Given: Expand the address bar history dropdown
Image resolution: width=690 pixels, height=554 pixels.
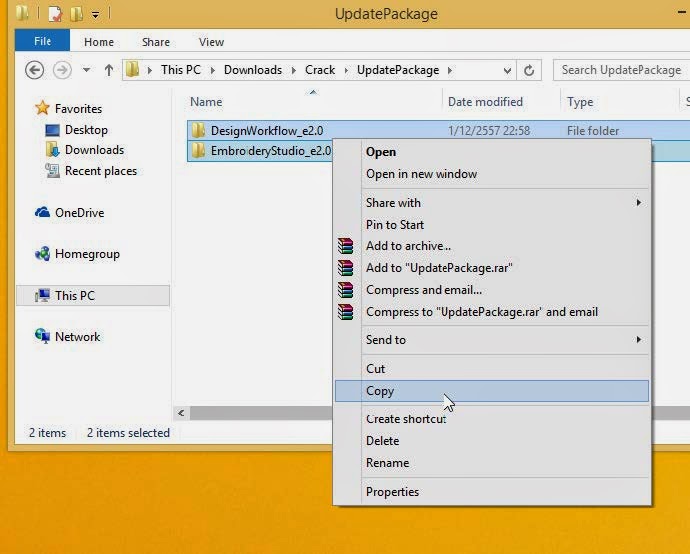Looking at the screenshot, I should [507, 70].
